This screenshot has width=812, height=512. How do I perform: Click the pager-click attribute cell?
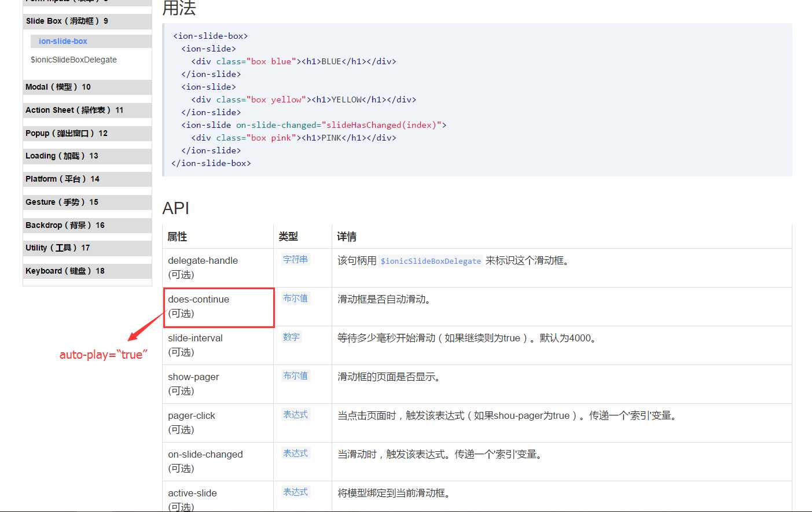click(x=218, y=423)
